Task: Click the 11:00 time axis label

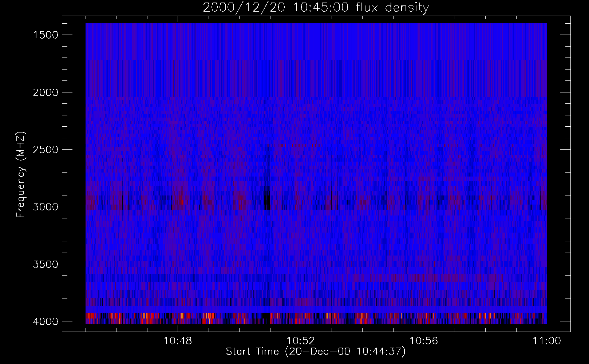Action: pyautogui.click(x=547, y=341)
